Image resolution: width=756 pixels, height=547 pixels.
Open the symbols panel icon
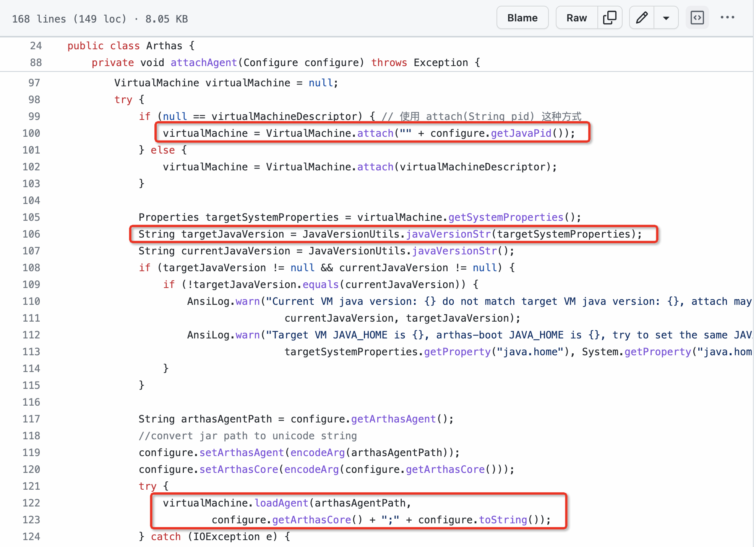(x=697, y=18)
